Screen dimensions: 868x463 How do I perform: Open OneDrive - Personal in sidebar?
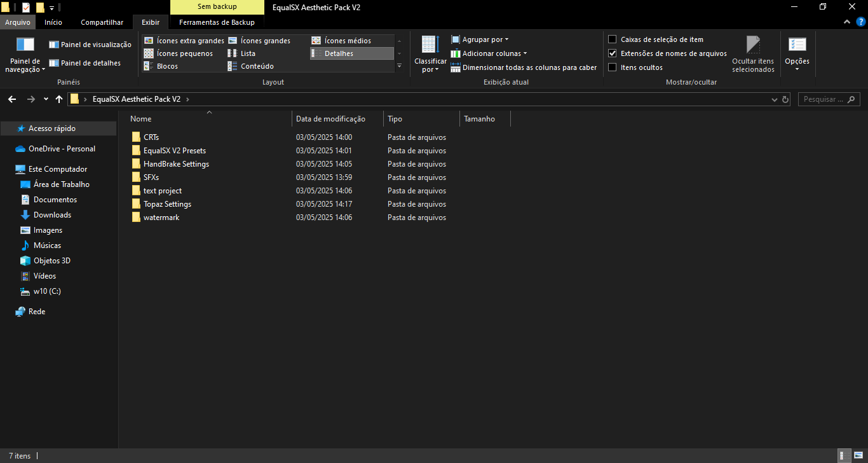[62, 149]
